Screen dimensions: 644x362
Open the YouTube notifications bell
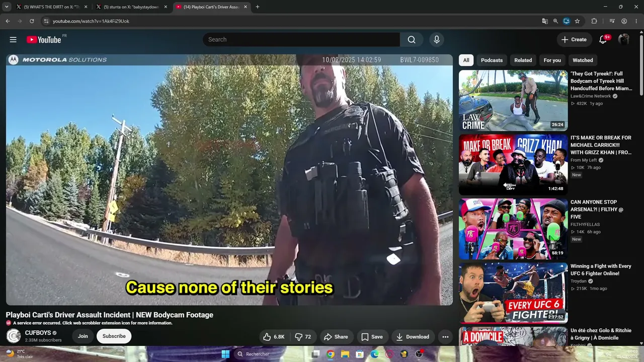click(603, 40)
